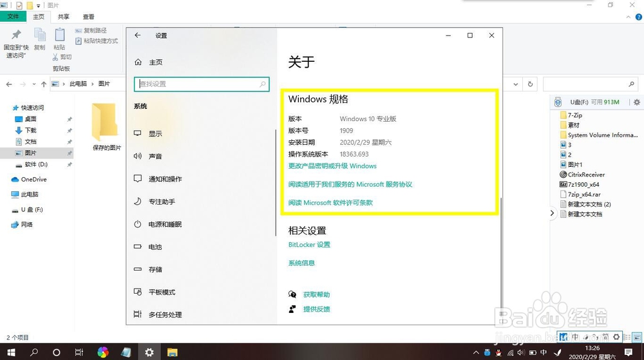Open Settings home (主页)

coord(148,62)
